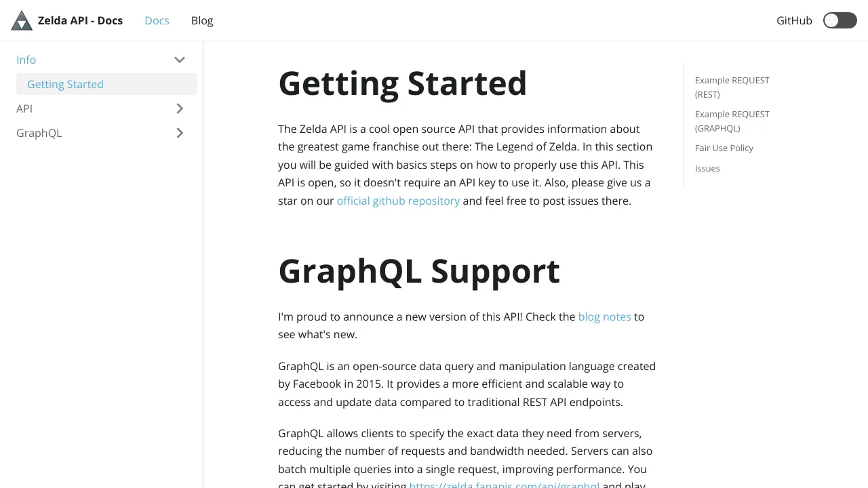Open the GitHub link in navbar
Image resolution: width=868 pixels, height=488 pixels.
click(794, 20)
